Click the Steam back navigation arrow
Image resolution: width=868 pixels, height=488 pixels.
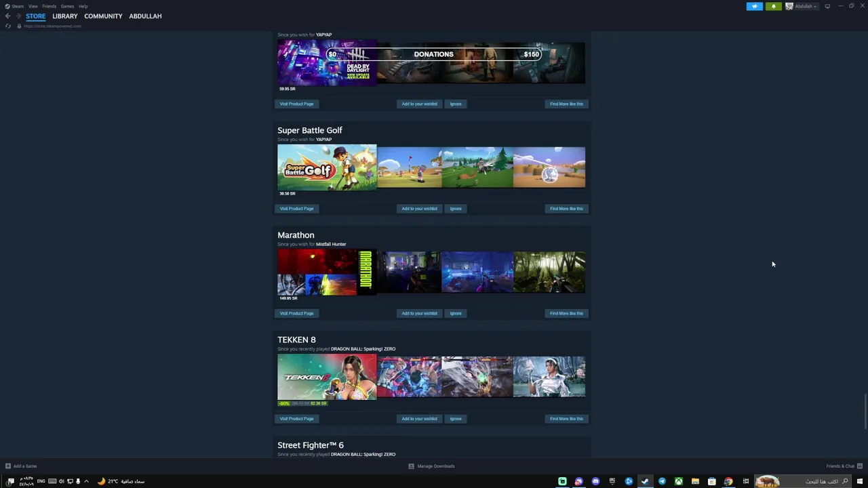[x=7, y=16]
